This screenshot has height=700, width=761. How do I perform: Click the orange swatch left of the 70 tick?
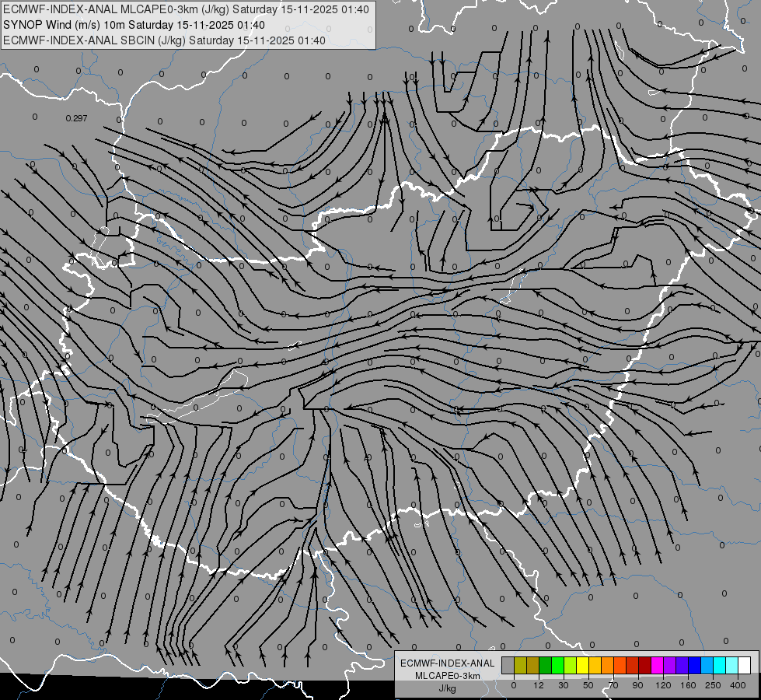(607, 665)
